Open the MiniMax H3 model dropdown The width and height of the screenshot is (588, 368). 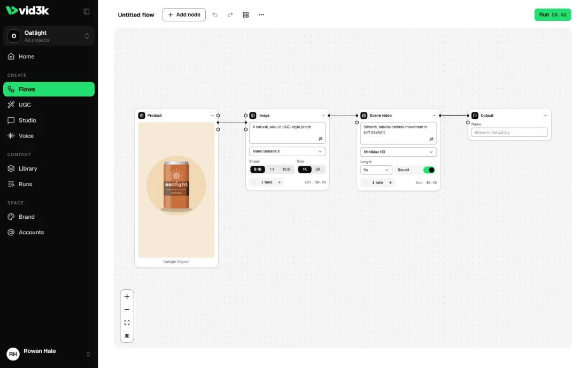[x=398, y=152]
